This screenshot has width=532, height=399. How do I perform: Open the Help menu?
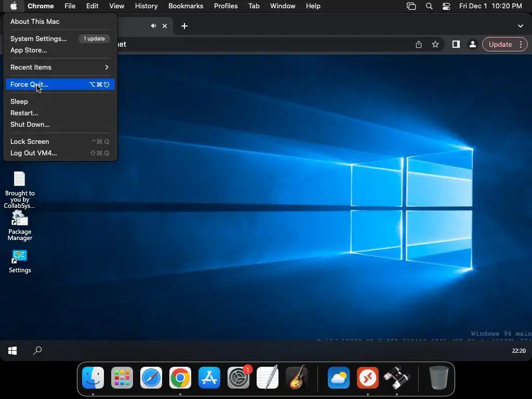point(313,6)
